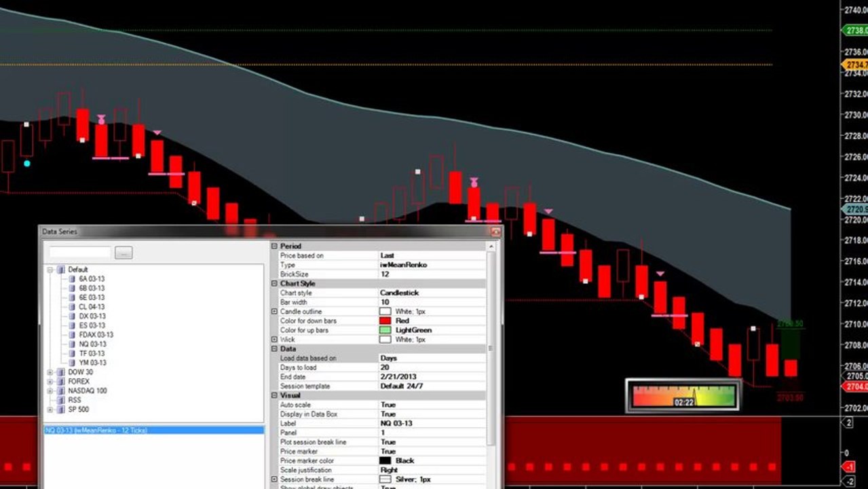Expand the Candle outline property
Viewport: 868px width, 489px height.
tap(275, 311)
